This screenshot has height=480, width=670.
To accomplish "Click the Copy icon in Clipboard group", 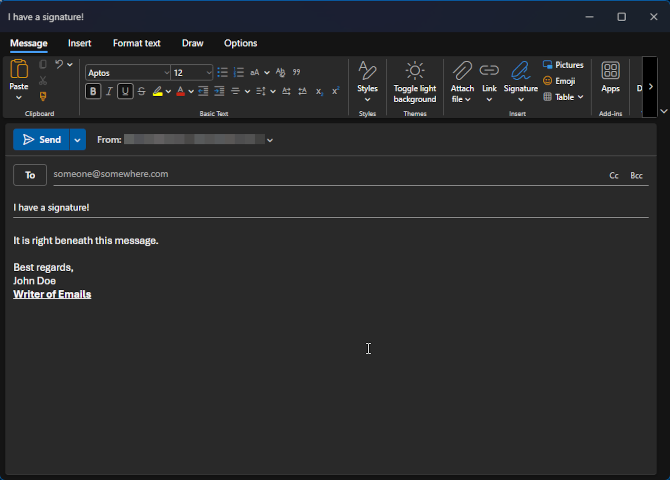I will pos(43,65).
